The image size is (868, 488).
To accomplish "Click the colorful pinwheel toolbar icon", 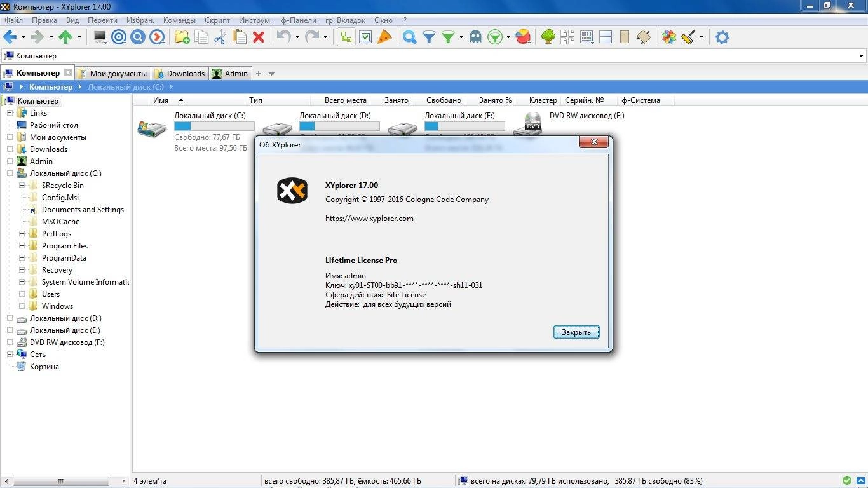I will (669, 37).
